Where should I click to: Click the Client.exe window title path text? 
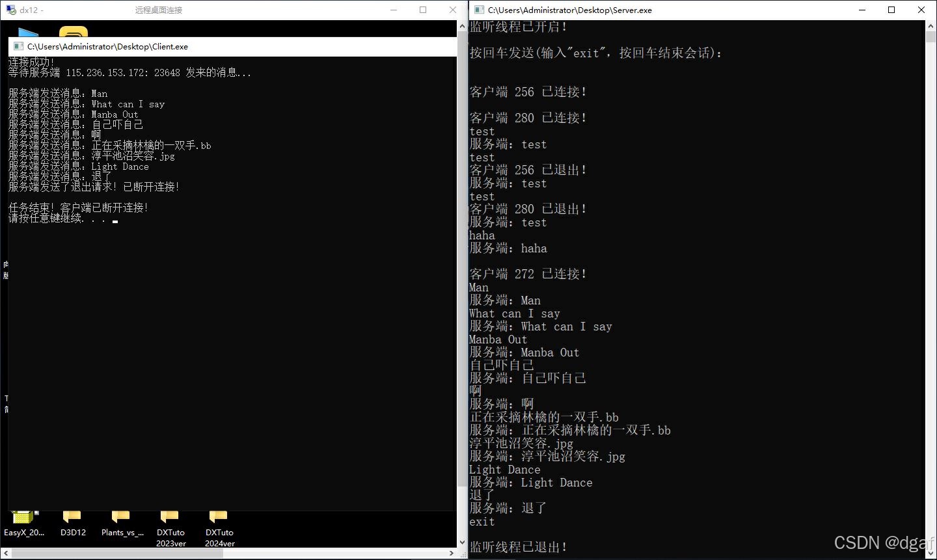coord(107,46)
